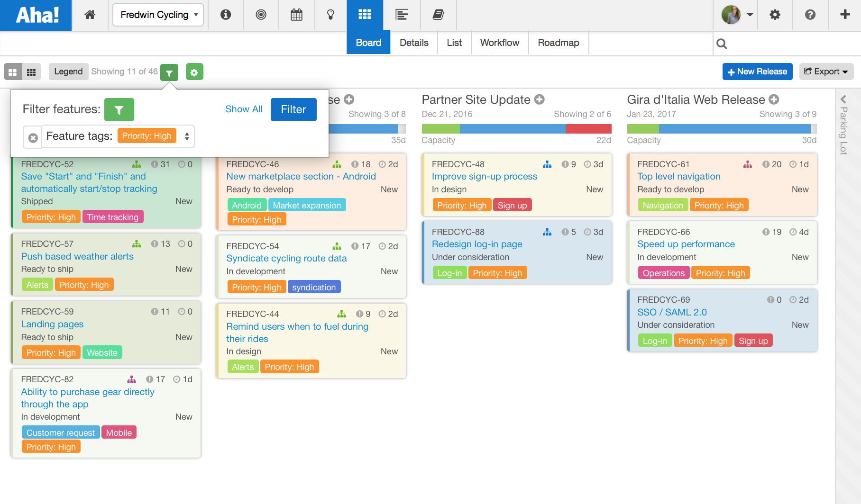Open the Export dropdown

(x=826, y=72)
